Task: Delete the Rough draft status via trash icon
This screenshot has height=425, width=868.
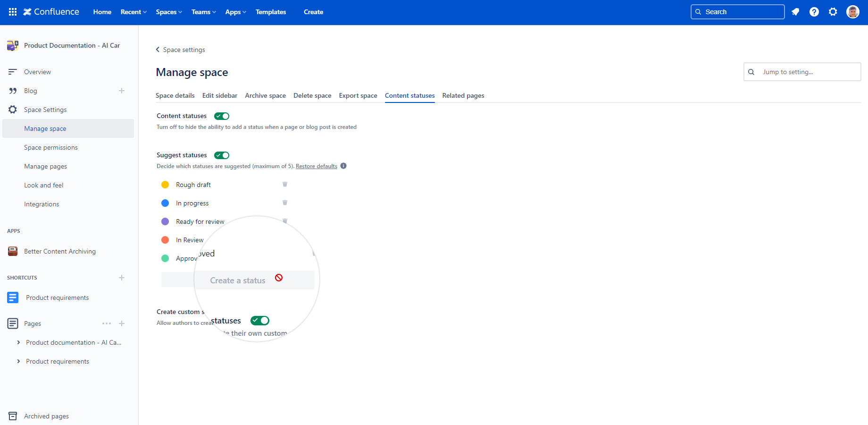Action: [x=285, y=184]
